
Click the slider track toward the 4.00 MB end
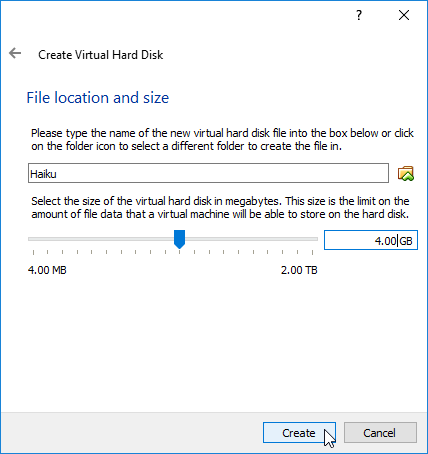pyautogui.click(x=100, y=239)
